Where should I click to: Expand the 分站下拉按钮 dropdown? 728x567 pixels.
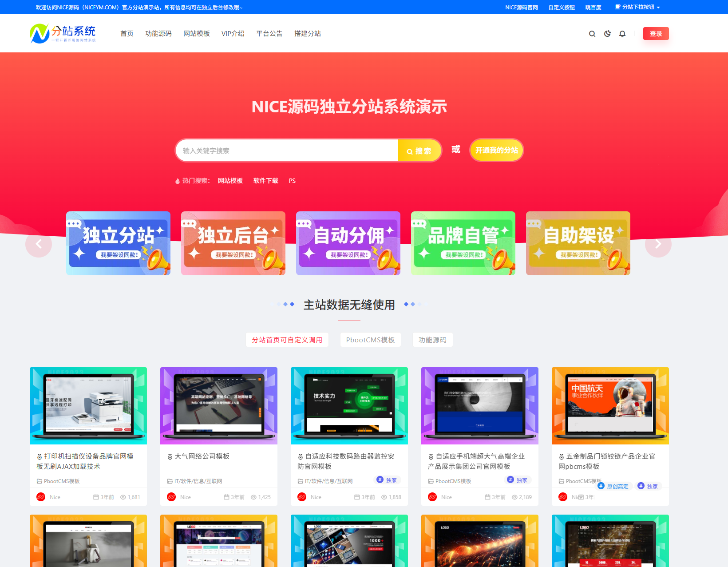[637, 7]
